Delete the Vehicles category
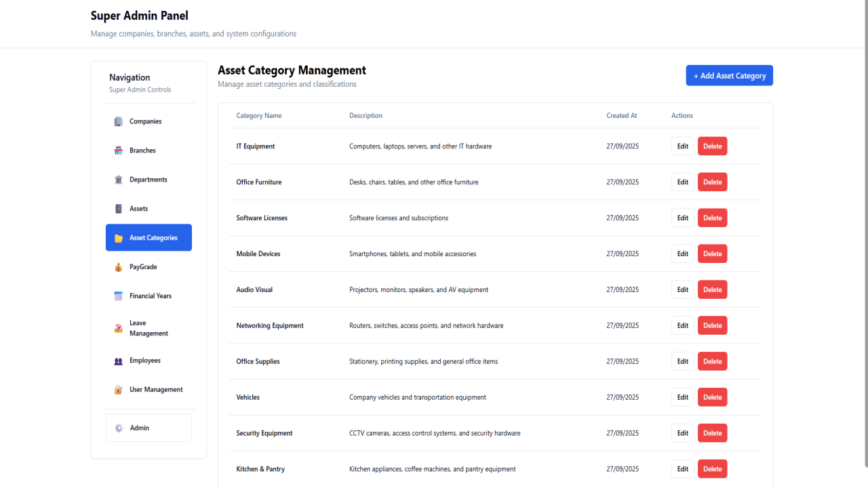 click(712, 398)
